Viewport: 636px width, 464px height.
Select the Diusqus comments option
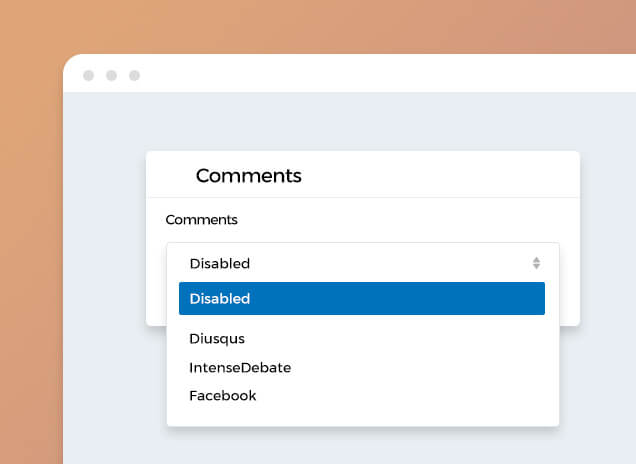(x=217, y=339)
